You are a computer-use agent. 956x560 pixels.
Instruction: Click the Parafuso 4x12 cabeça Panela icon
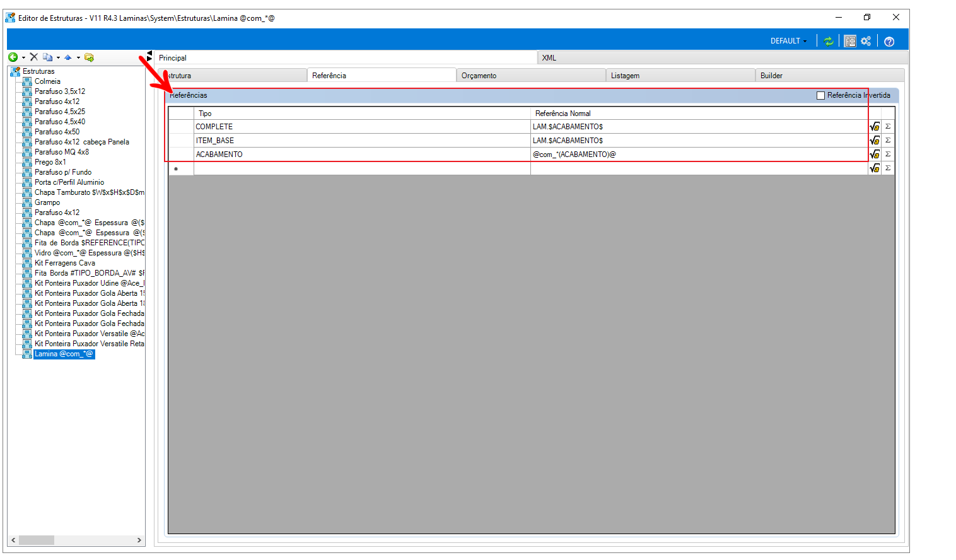pos(27,142)
